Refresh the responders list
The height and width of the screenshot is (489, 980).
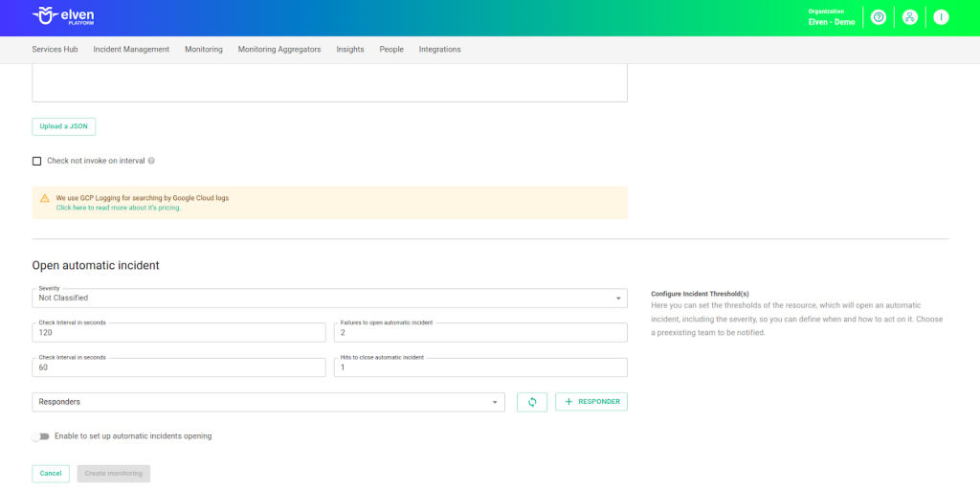(532, 402)
